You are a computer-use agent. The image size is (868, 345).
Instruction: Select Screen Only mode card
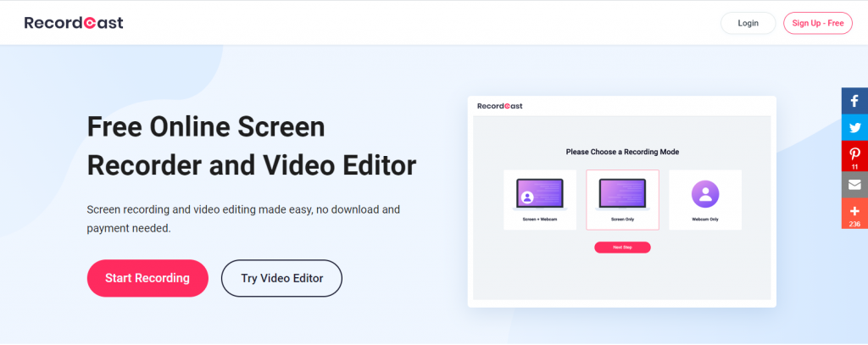coord(622,200)
